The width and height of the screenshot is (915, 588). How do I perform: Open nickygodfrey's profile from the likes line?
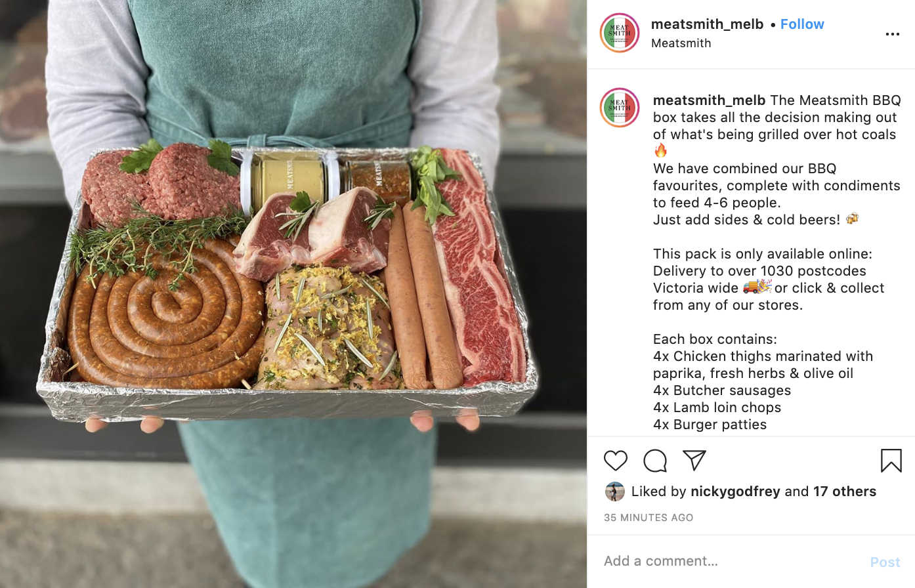735,492
